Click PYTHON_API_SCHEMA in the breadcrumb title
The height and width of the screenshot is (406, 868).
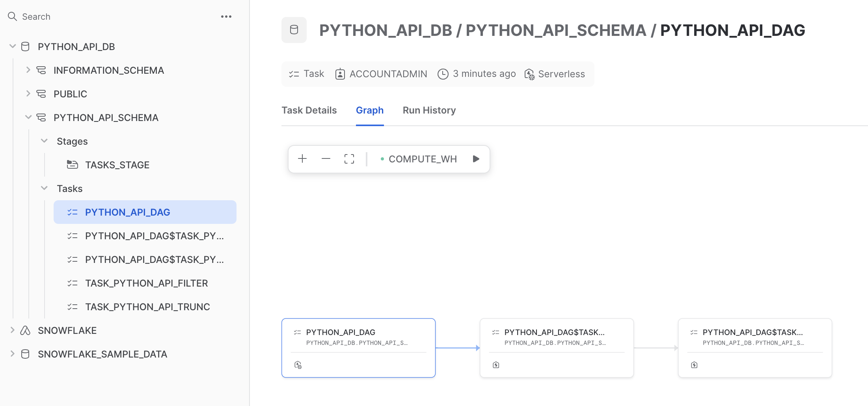tap(556, 30)
